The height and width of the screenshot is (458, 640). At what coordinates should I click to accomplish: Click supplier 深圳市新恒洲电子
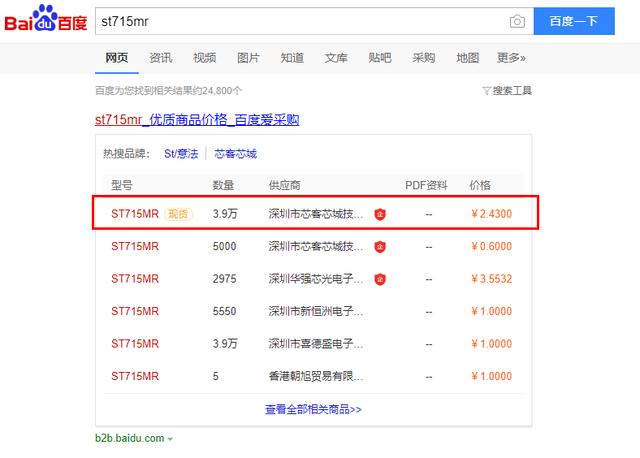[316, 311]
